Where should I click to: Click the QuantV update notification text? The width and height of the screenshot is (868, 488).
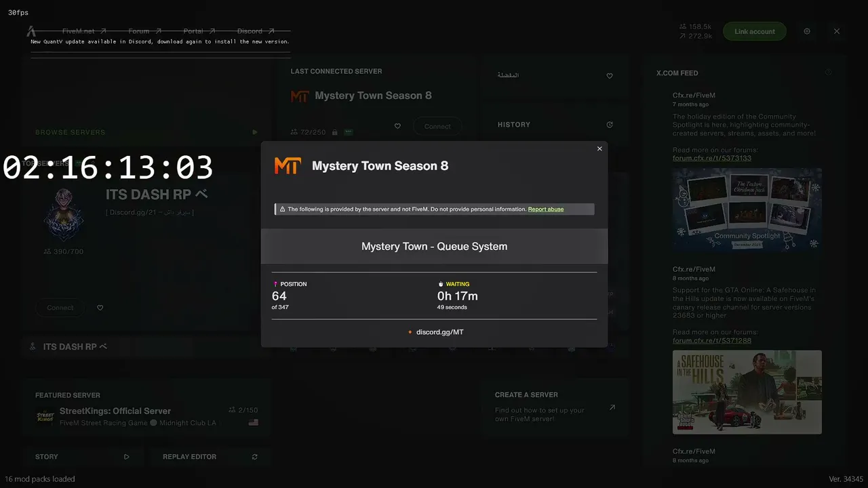pyautogui.click(x=160, y=41)
